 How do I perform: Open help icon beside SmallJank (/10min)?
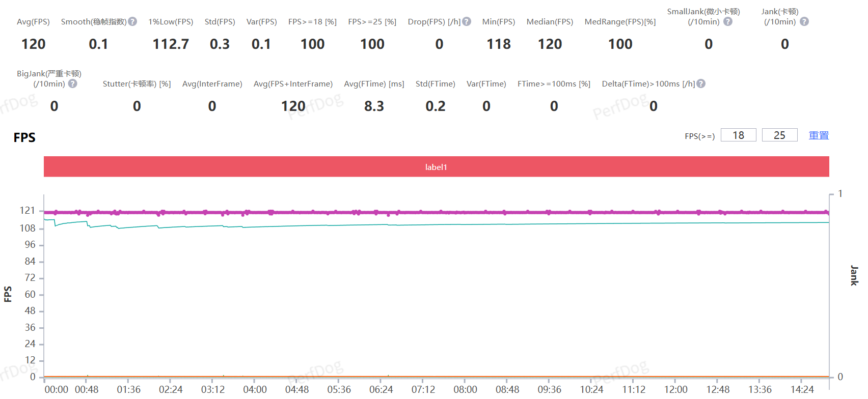click(x=728, y=21)
